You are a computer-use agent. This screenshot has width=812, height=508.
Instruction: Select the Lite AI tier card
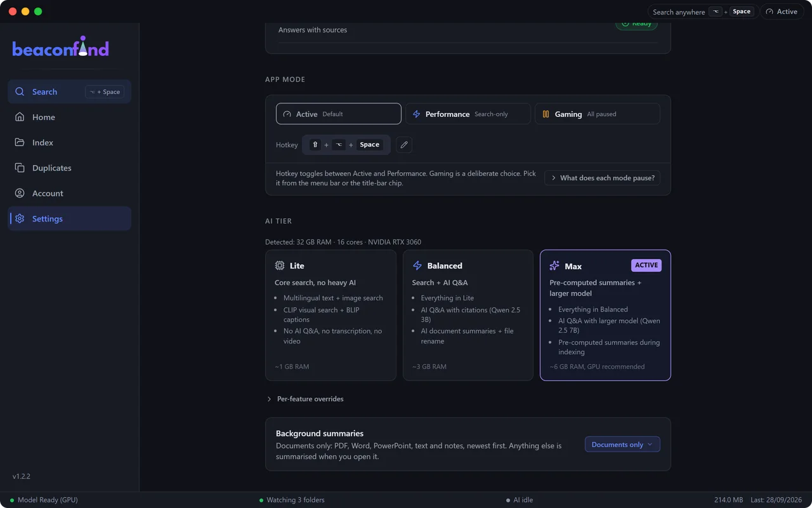(x=331, y=315)
